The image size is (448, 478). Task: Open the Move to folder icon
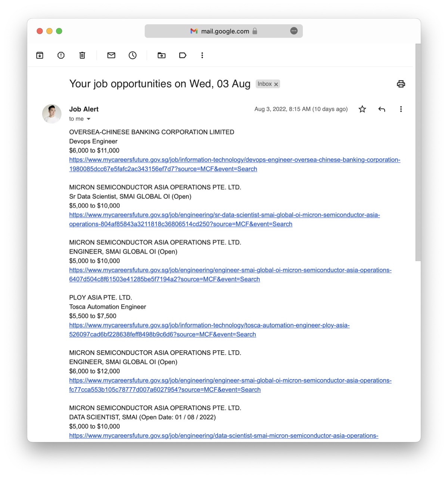[162, 55]
